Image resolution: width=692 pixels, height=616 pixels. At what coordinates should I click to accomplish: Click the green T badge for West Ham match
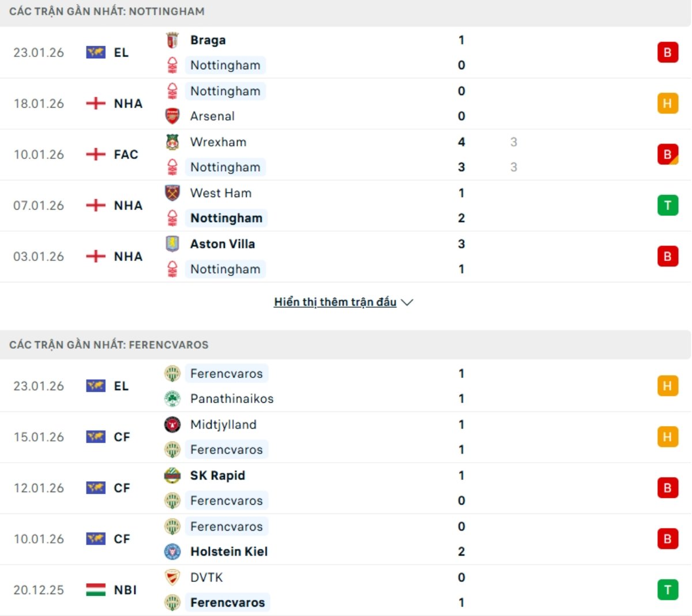(667, 205)
